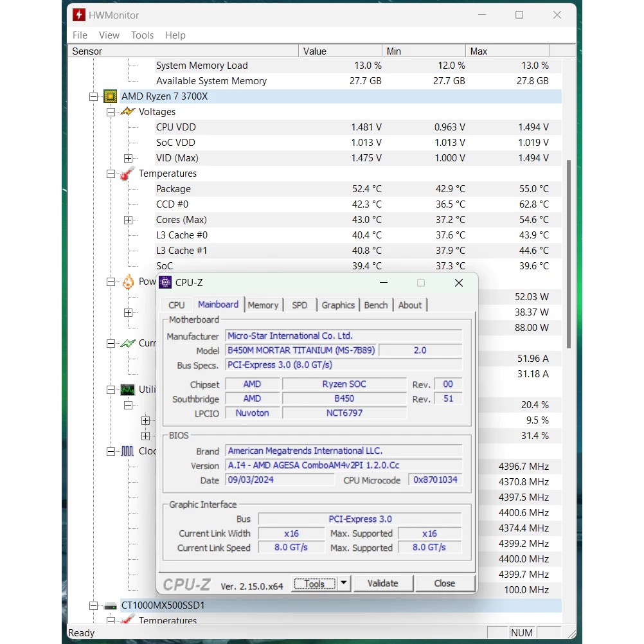
Task: Collapse the AMD Ryzen 7 3700X node
Action: pyautogui.click(x=94, y=96)
